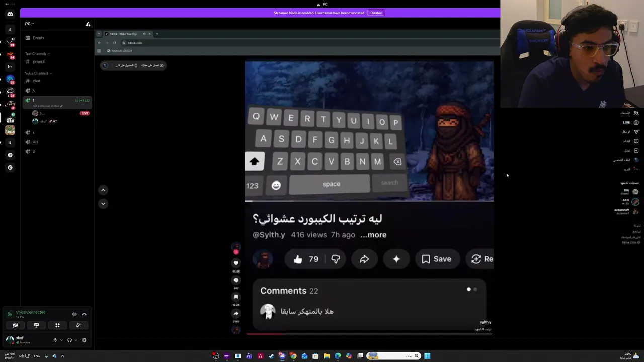644x362 pixels.
Task: Select the TikTok - Make Your Day tab
Action: click(127, 34)
